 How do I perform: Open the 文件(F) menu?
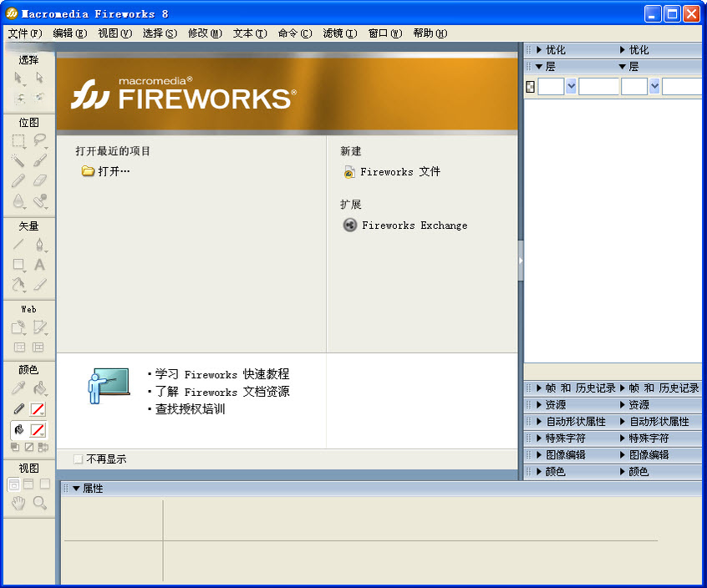(x=25, y=33)
